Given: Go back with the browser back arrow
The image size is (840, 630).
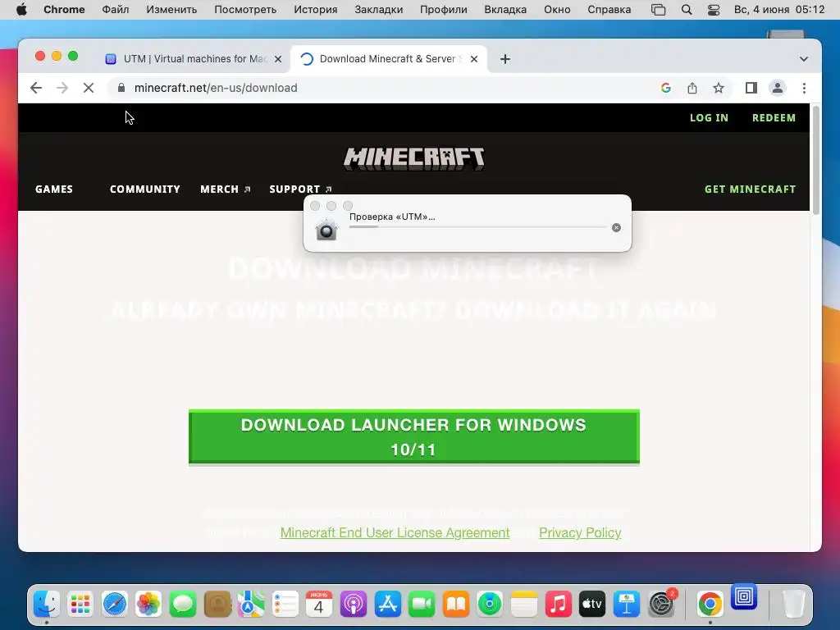Looking at the screenshot, I should tap(36, 88).
